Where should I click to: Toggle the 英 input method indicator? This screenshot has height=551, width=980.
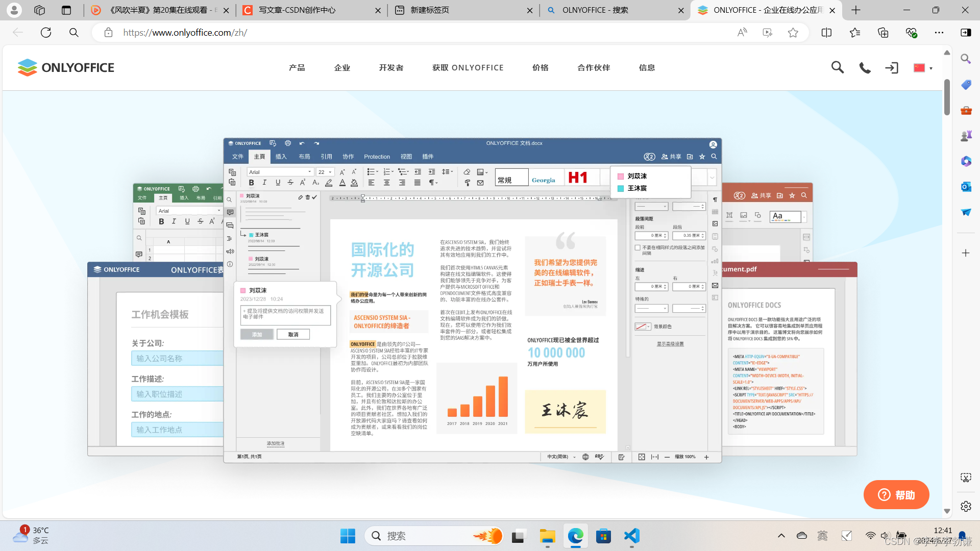[822, 536]
